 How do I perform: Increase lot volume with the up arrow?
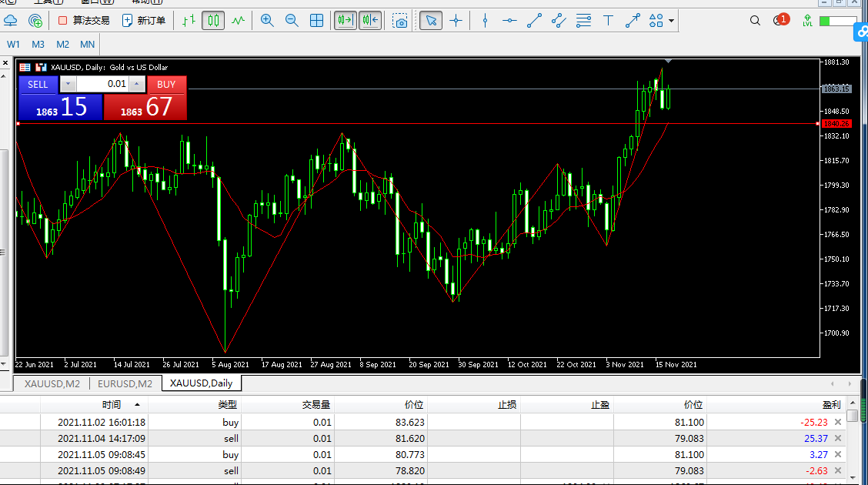(137, 84)
